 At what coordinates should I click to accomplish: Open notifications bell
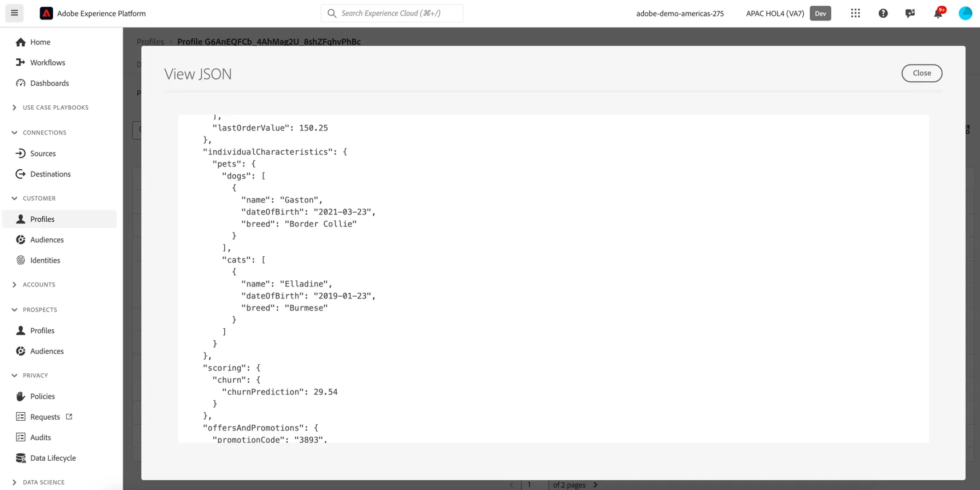click(938, 13)
